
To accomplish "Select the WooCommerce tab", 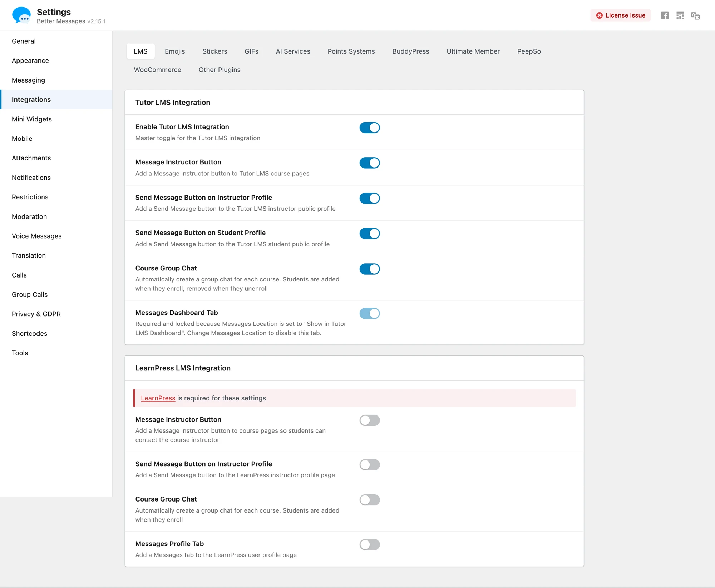I will click(157, 70).
